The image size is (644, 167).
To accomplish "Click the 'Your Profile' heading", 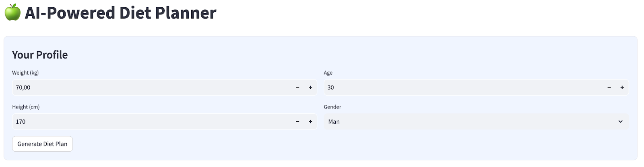I will [40, 55].
